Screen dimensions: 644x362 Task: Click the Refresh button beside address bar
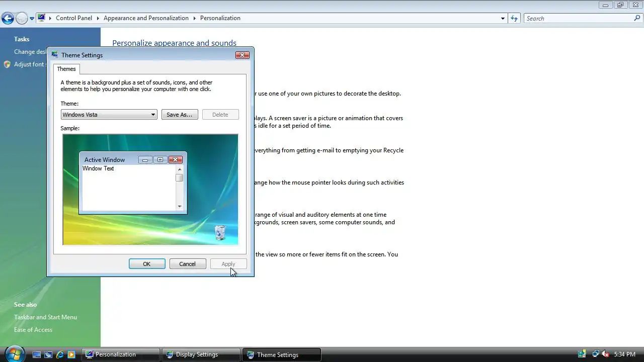pos(514,18)
